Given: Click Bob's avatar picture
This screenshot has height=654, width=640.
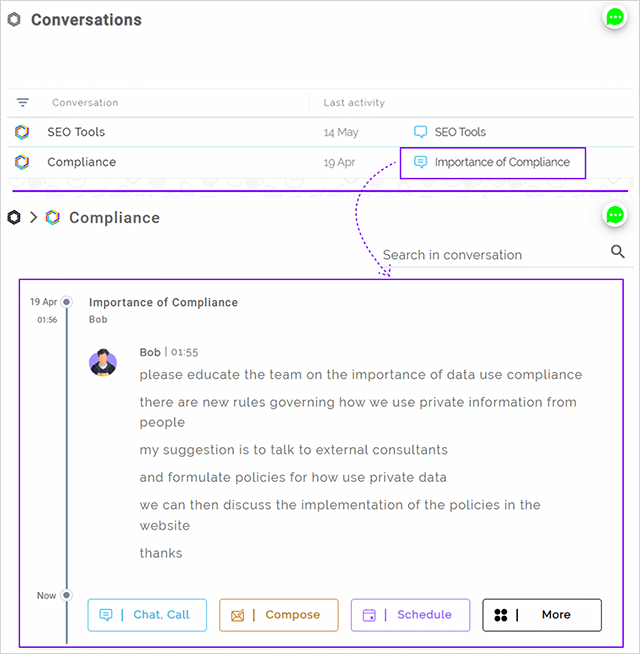Looking at the screenshot, I should point(103,362).
